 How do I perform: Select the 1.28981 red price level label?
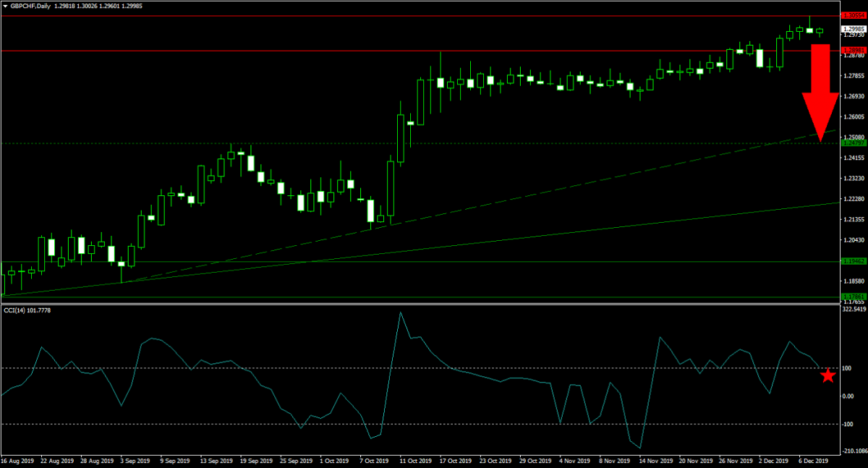[x=854, y=51]
